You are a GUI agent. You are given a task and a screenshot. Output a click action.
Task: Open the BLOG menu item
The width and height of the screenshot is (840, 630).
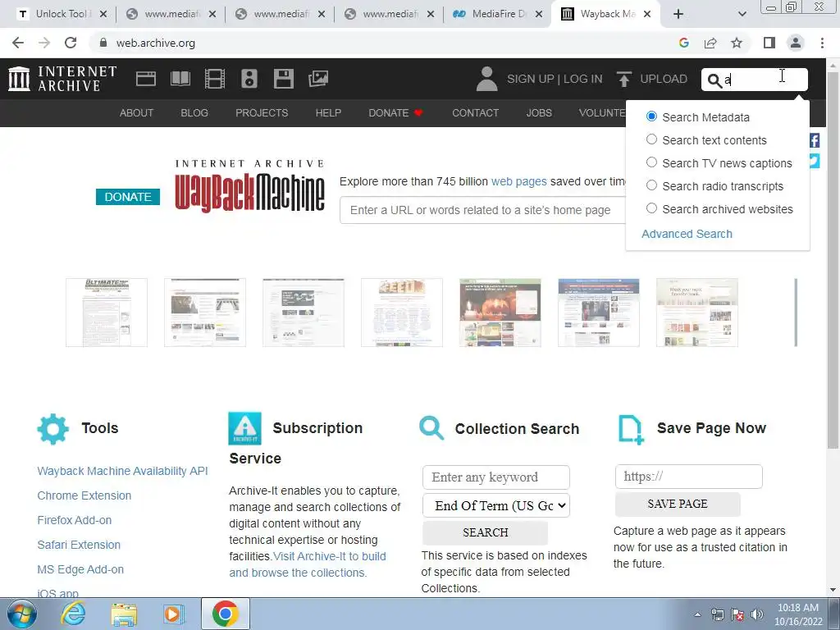(x=194, y=113)
